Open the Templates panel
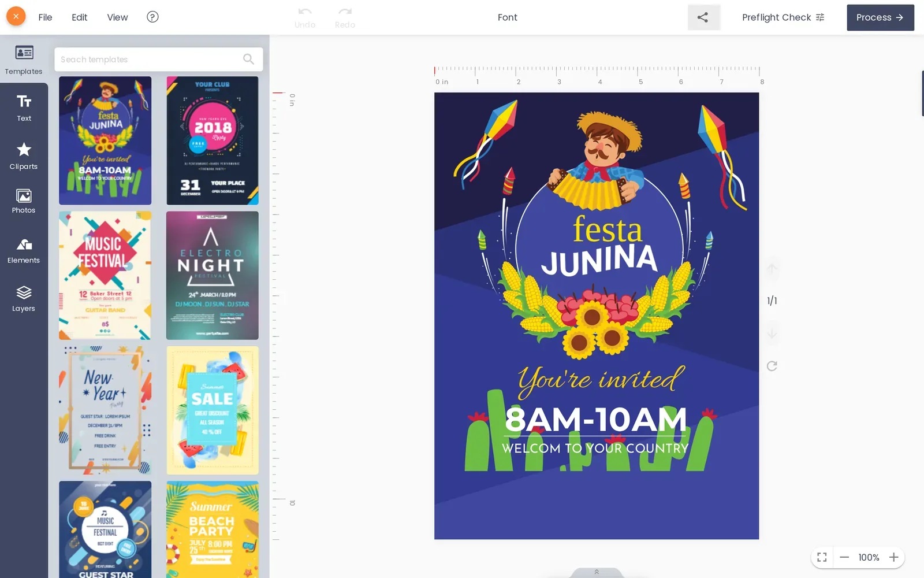Viewport: 924px width, 578px height. point(24,60)
